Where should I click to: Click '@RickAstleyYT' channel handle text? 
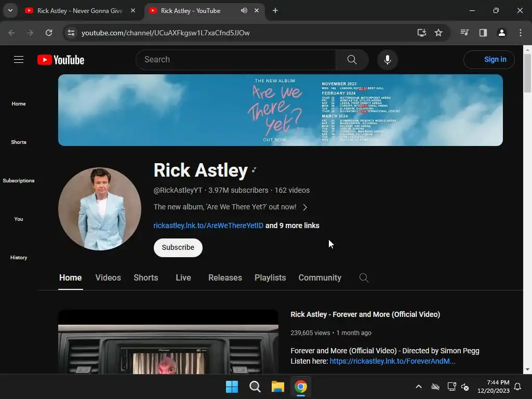178,190
